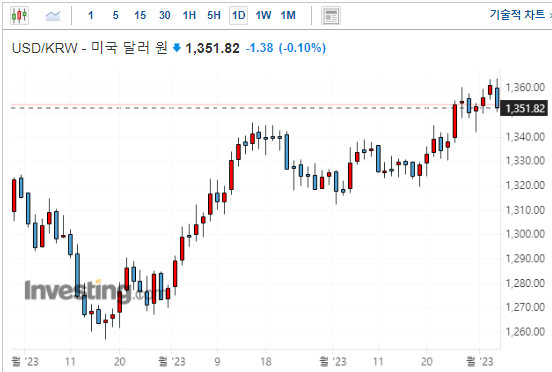Select the 1M monthly timeframe

[x=288, y=15]
